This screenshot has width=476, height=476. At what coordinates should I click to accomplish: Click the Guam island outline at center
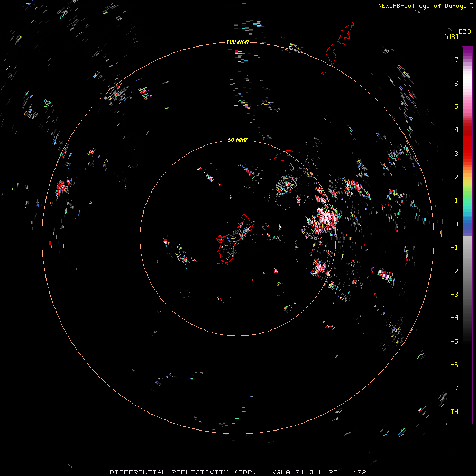tap(235, 239)
